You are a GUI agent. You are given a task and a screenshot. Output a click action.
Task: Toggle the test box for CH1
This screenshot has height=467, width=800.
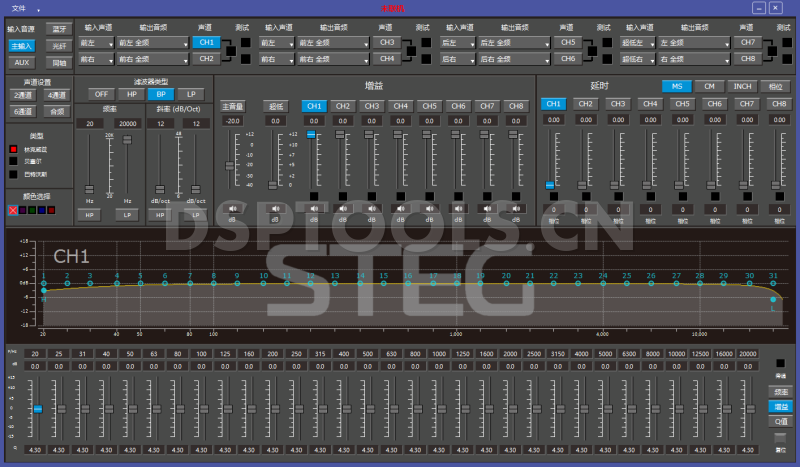pos(246,43)
